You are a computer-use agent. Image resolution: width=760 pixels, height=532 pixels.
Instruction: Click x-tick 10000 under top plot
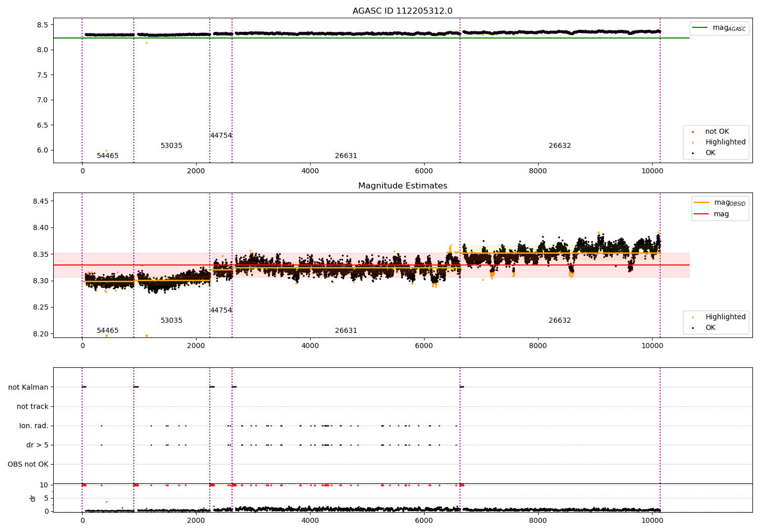(x=652, y=171)
